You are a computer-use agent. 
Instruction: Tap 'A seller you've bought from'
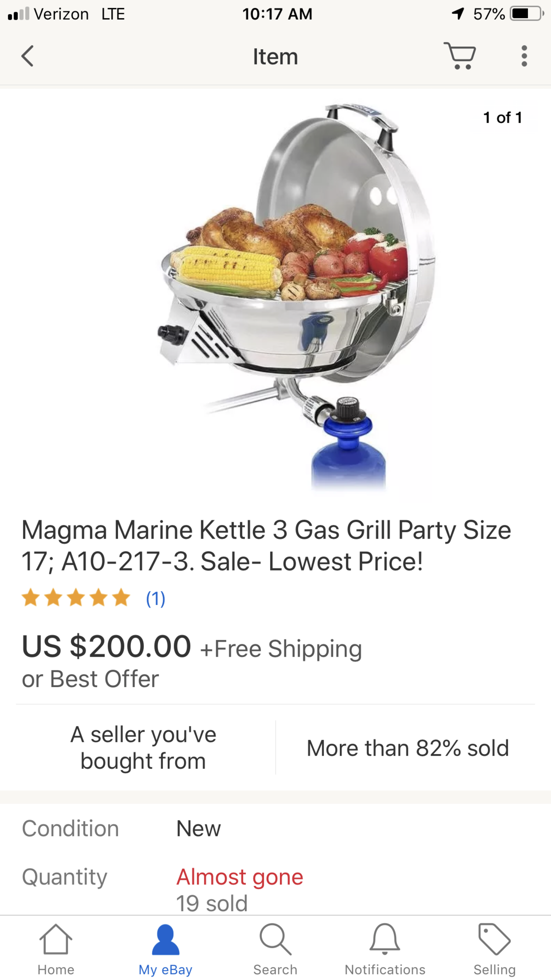point(143,748)
